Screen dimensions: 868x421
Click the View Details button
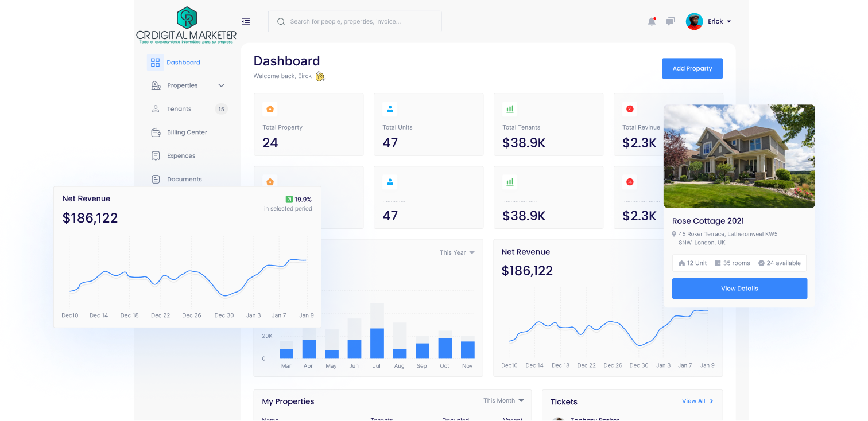point(739,289)
